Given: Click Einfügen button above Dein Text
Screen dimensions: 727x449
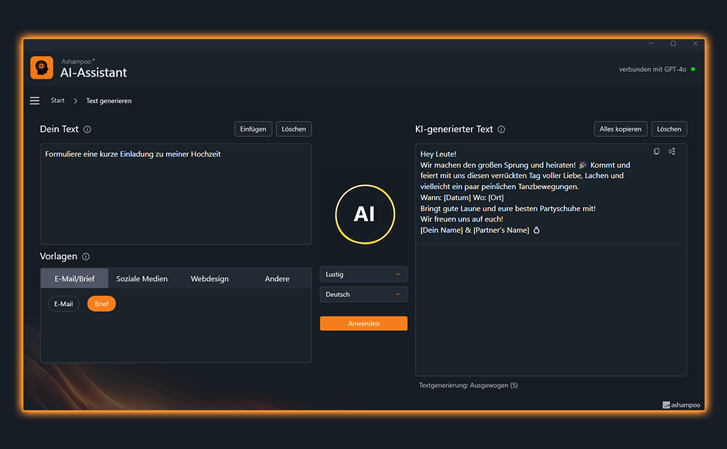Looking at the screenshot, I should pos(253,129).
